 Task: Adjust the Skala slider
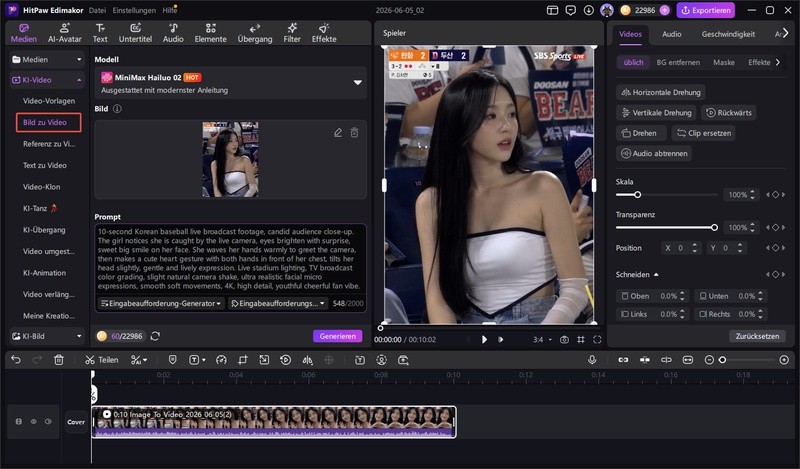(666, 194)
